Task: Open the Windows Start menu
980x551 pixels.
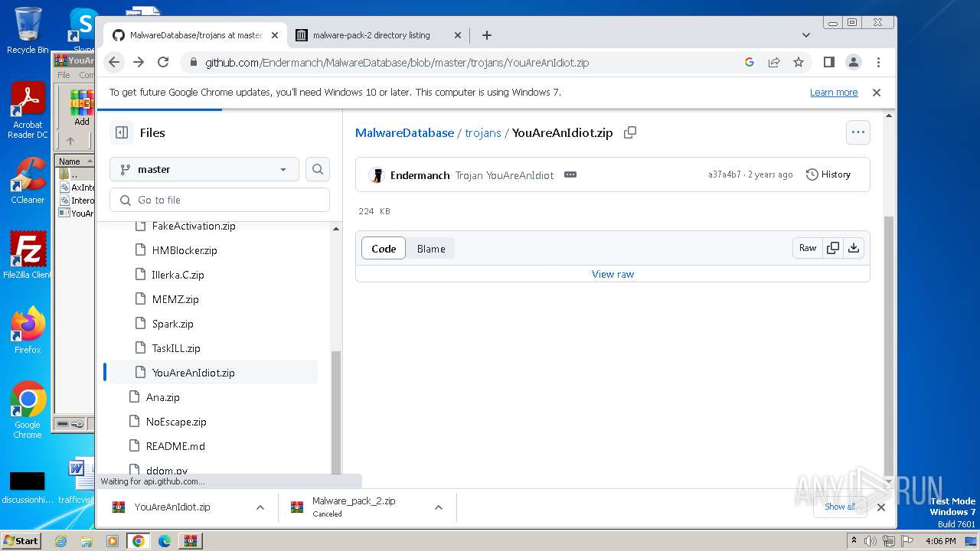Action: (x=21, y=541)
